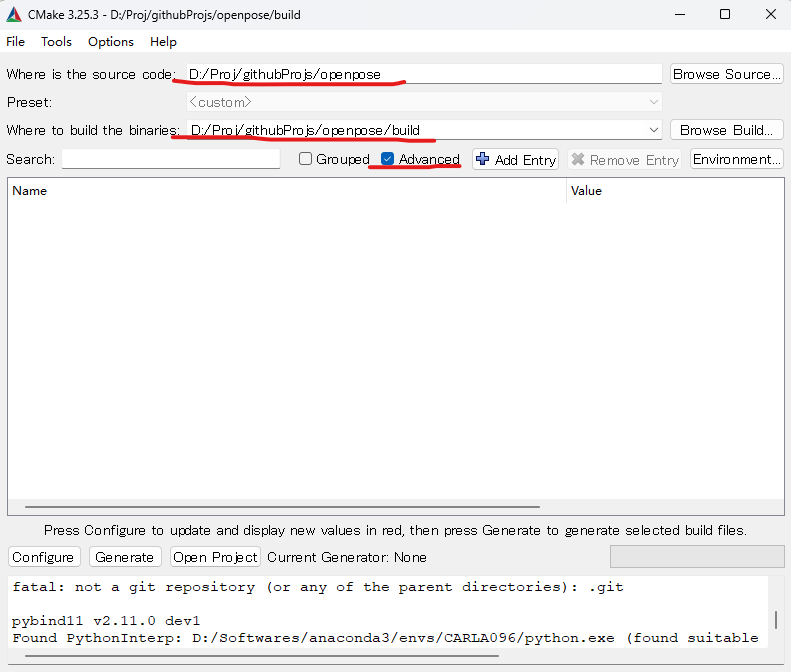This screenshot has width=791, height=672.
Task: Enable the Grouped checkbox
Action: coord(306,160)
